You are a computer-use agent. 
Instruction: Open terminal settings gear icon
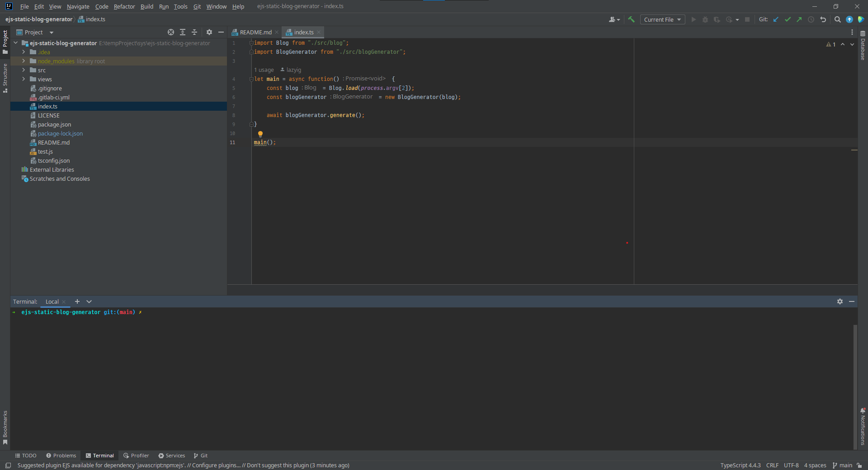(x=840, y=301)
